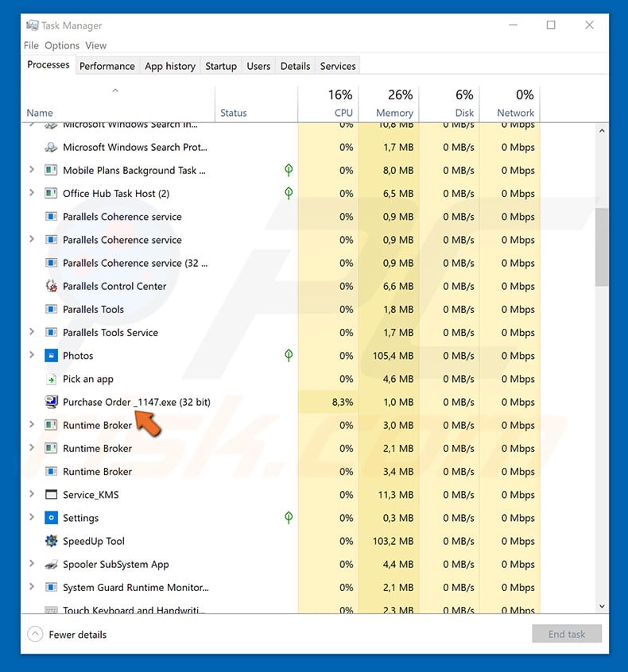The image size is (628, 672).
Task: Click the 4,6 MB memory value
Action: 398,379
